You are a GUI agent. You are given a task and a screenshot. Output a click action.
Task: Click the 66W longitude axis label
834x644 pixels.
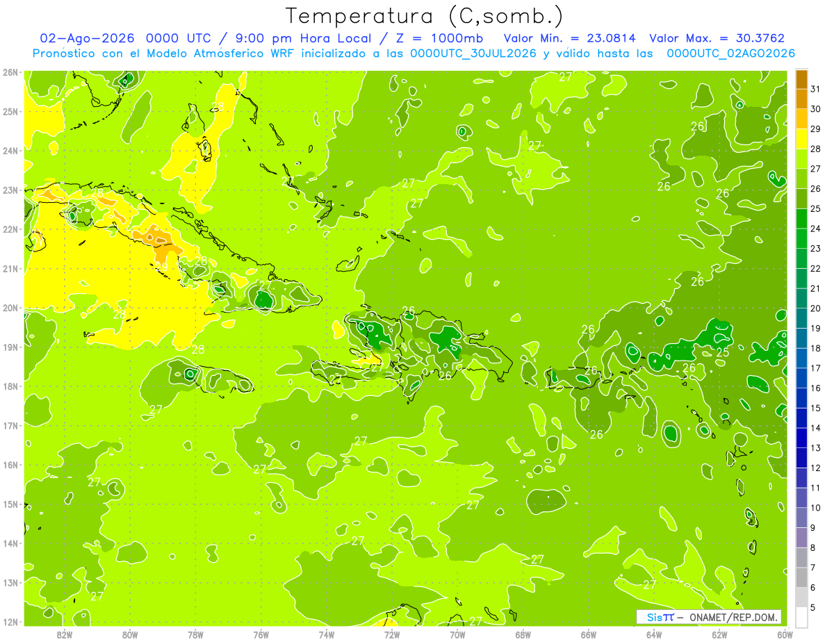point(589,634)
